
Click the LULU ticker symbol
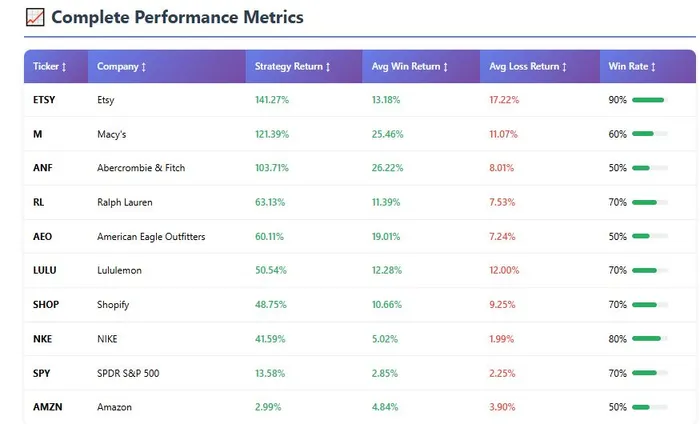point(43,270)
